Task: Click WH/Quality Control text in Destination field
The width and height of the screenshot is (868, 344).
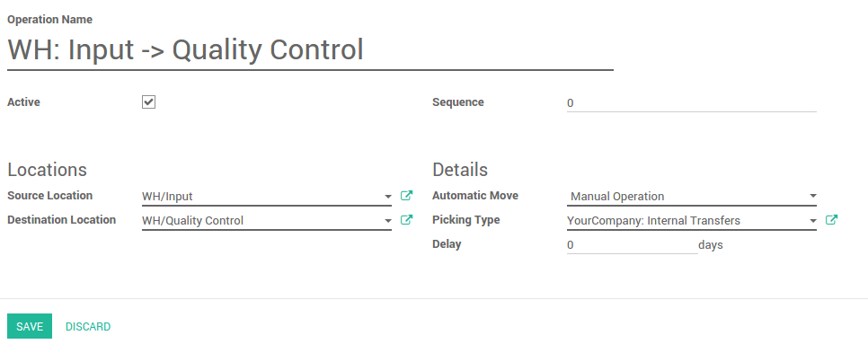Action: tap(192, 221)
